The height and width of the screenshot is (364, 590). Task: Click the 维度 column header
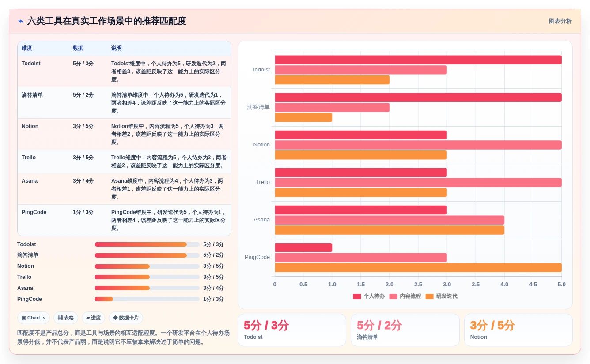(27, 48)
